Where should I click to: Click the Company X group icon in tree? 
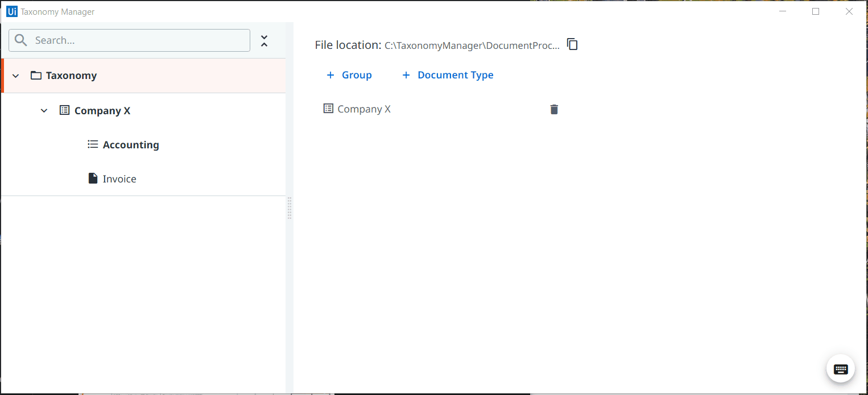tap(65, 110)
